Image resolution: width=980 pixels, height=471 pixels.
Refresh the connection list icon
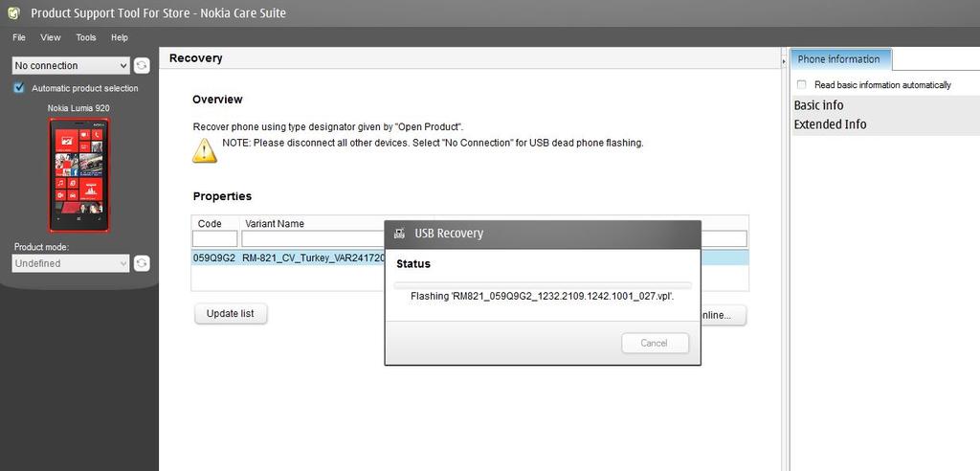[x=142, y=66]
